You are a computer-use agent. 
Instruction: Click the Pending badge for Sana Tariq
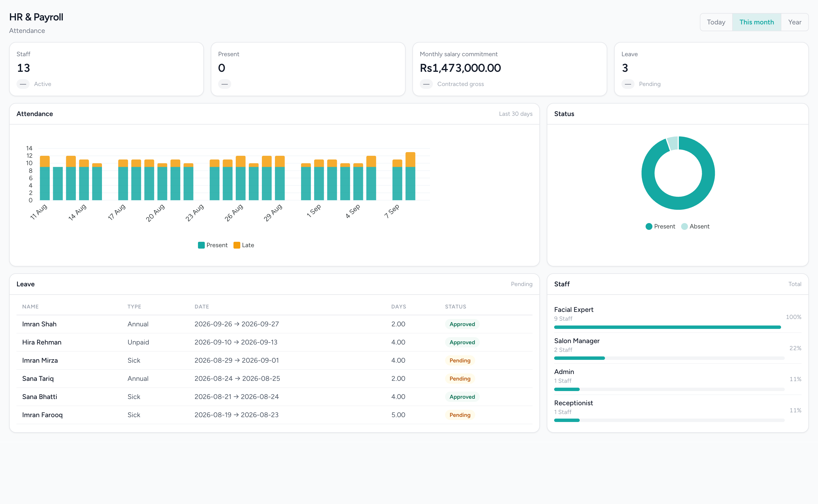(460, 379)
